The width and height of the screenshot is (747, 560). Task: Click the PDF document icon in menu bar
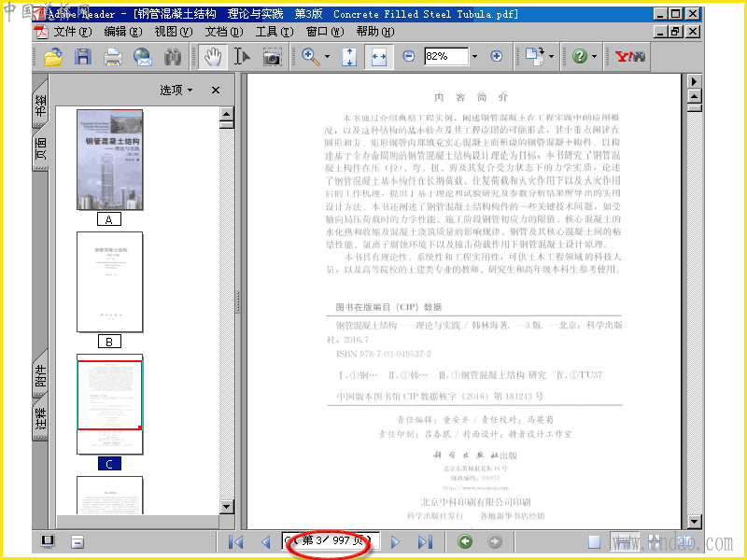pyautogui.click(x=41, y=32)
